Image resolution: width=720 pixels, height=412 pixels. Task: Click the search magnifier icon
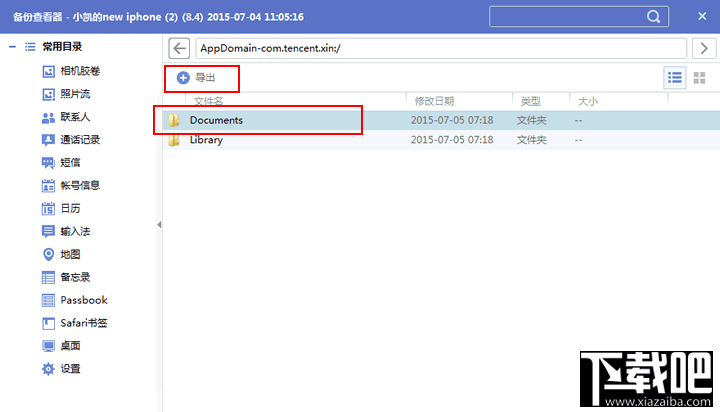coord(653,17)
